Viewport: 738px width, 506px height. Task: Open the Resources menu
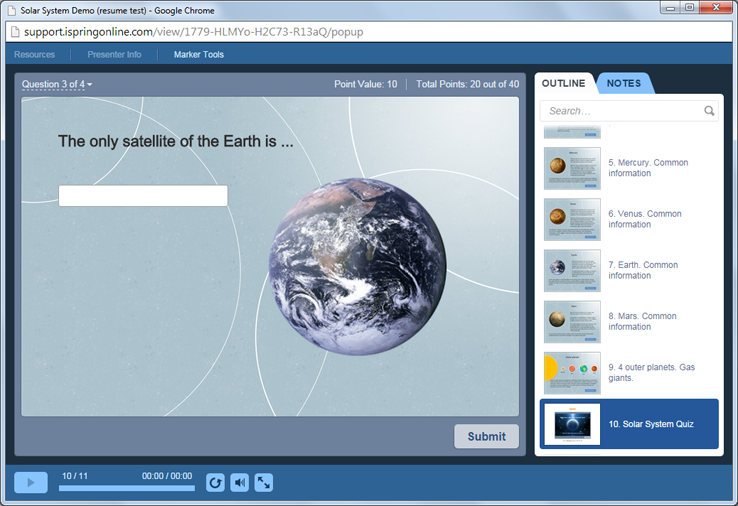(x=34, y=55)
